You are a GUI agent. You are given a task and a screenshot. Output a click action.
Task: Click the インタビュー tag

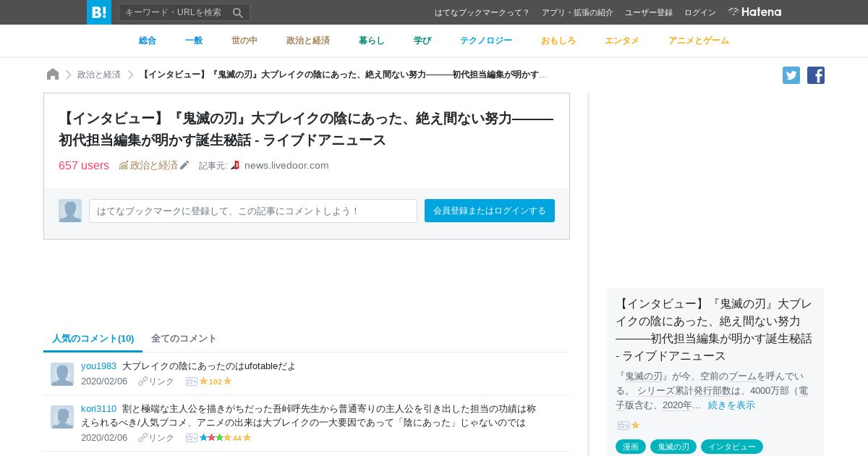[732, 447]
